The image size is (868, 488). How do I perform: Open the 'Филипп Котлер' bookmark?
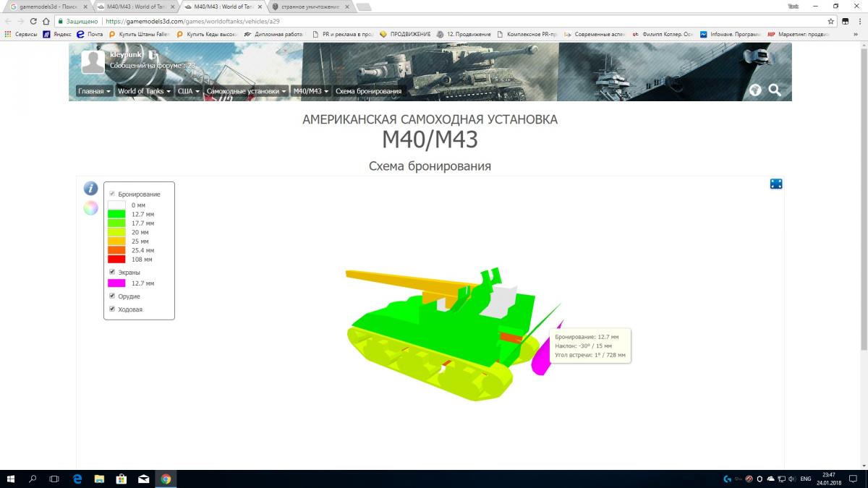663,34
